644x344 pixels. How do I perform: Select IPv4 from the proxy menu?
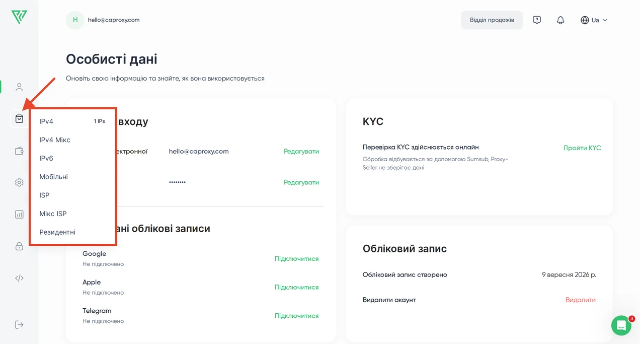[46, 121]
